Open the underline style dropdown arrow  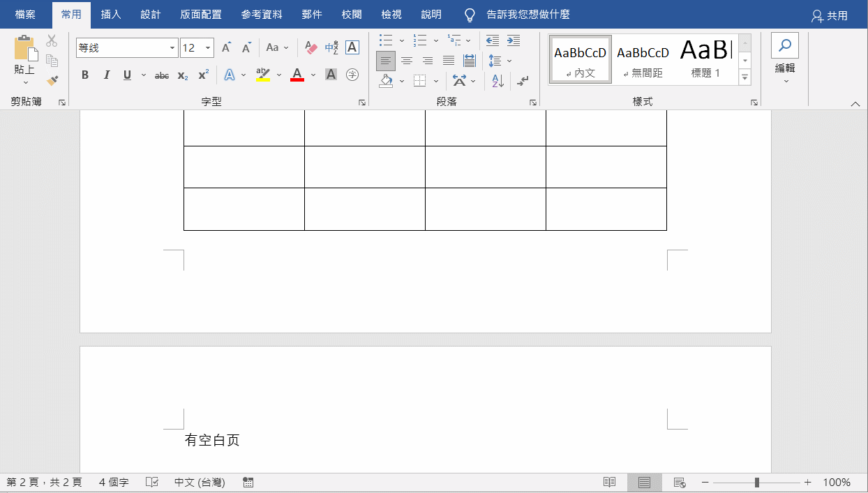point(144,75)
